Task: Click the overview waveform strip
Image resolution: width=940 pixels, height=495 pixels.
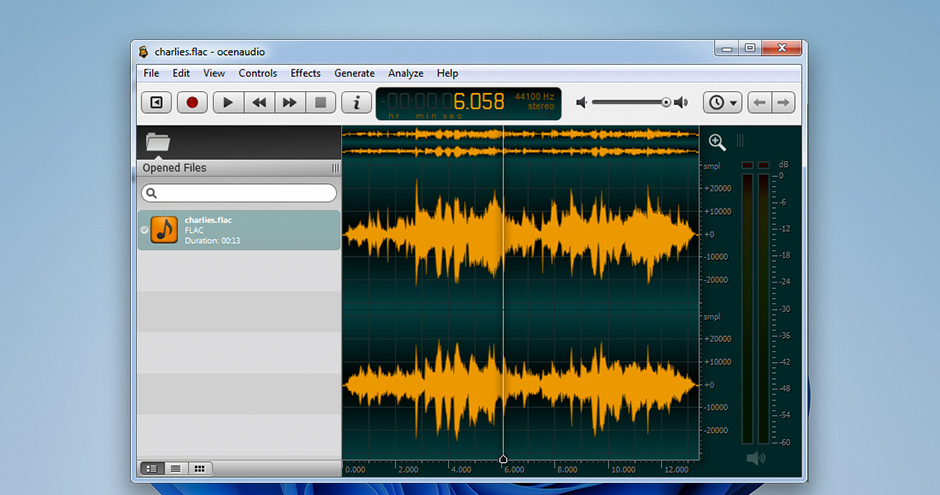Action: point(520,143)
